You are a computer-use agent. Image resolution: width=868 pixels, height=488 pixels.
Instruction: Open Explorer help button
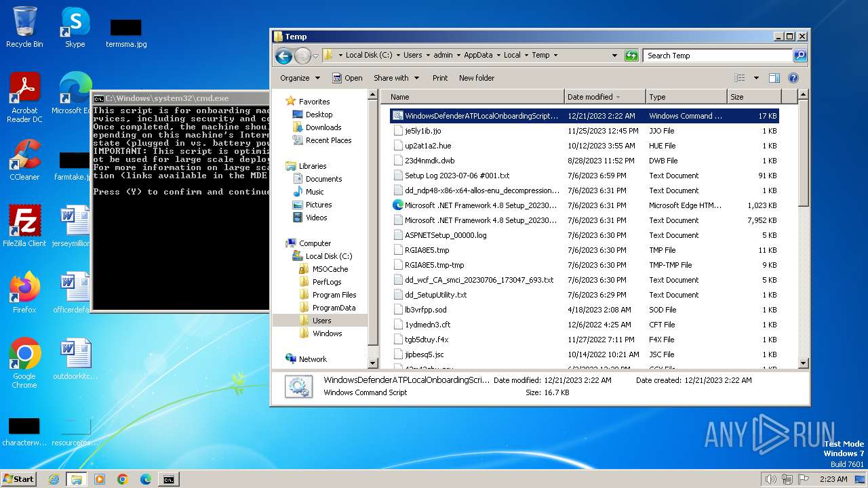(793, 78)
